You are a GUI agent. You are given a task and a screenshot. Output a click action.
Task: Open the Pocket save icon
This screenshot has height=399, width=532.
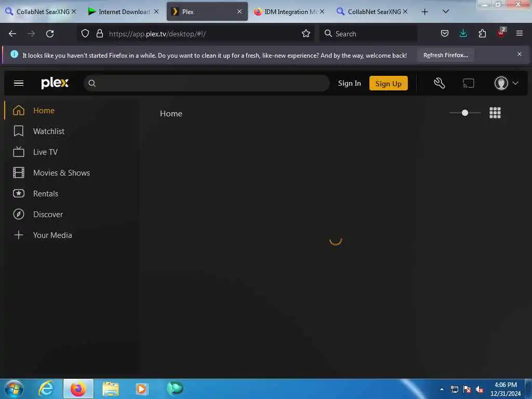[445, 33]
